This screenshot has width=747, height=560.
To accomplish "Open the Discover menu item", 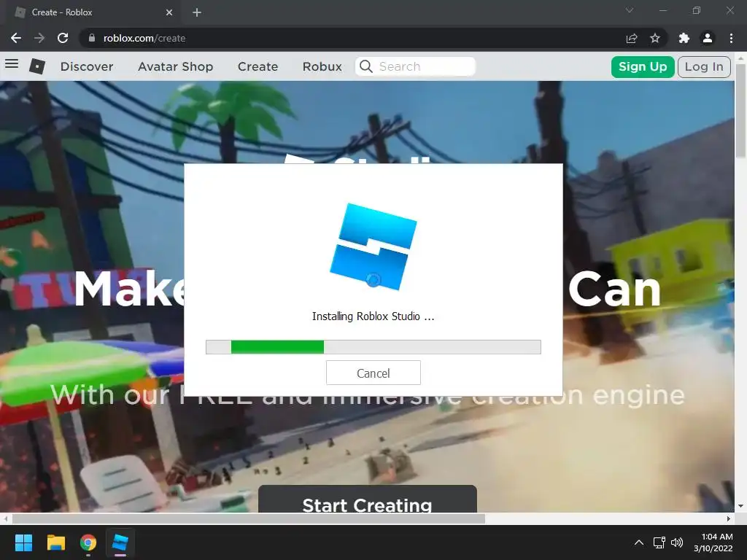I will pos(87,66).
